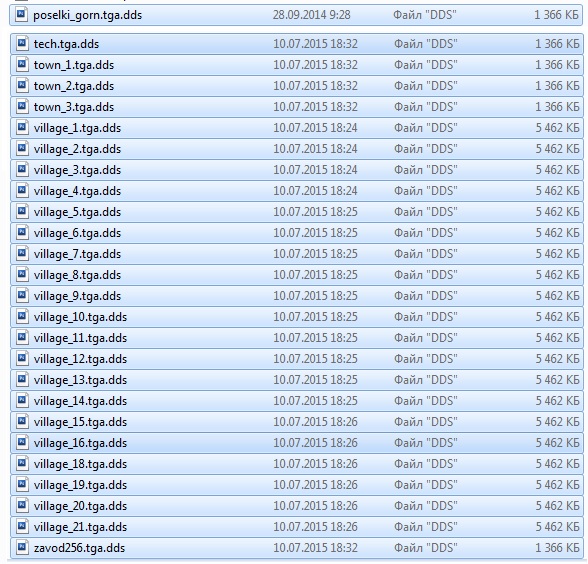The height and width of the screenshot is (564, 588).
Task: Click the file name village_20.tga.dds
Action: (x=80, y=506)
